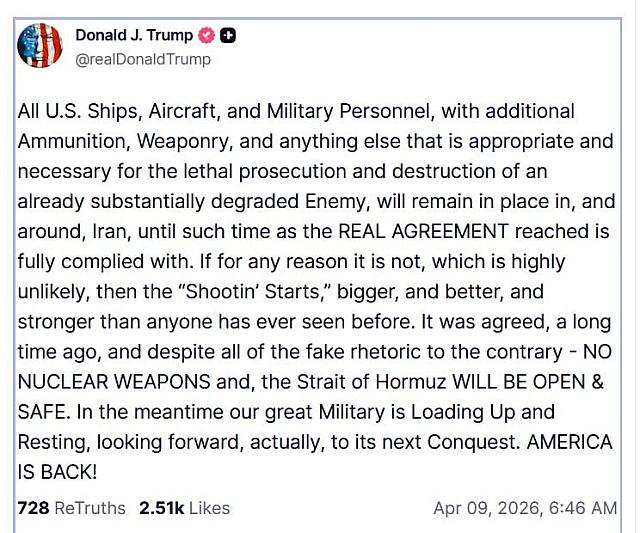Viewport: 640px width, 533px height.
Task: Click the red verified checkmark badge
Action: point(207,35)
